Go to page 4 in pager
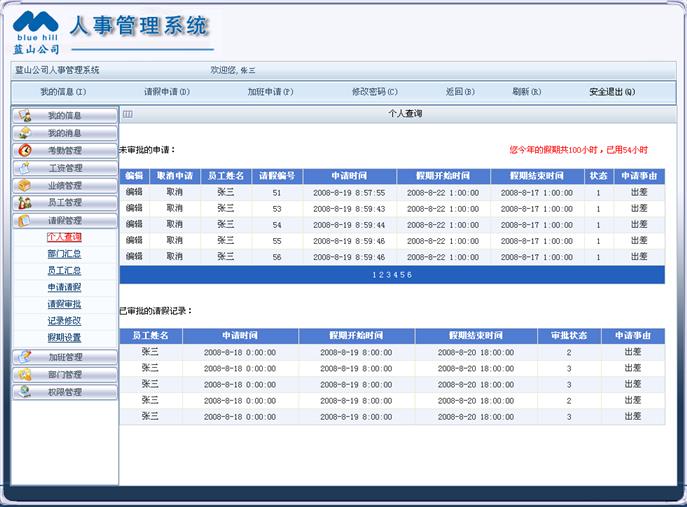This screenshot has width=687, height=507. point(395,275)
